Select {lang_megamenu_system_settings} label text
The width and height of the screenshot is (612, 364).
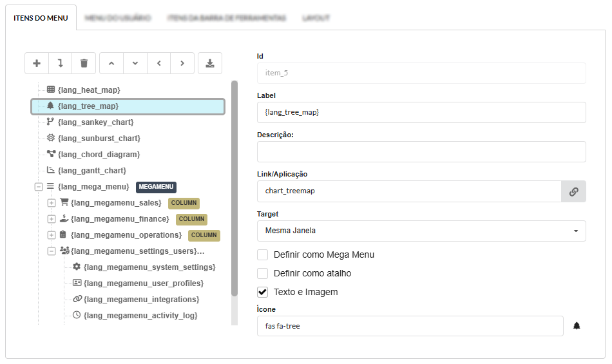pos(149,267)
